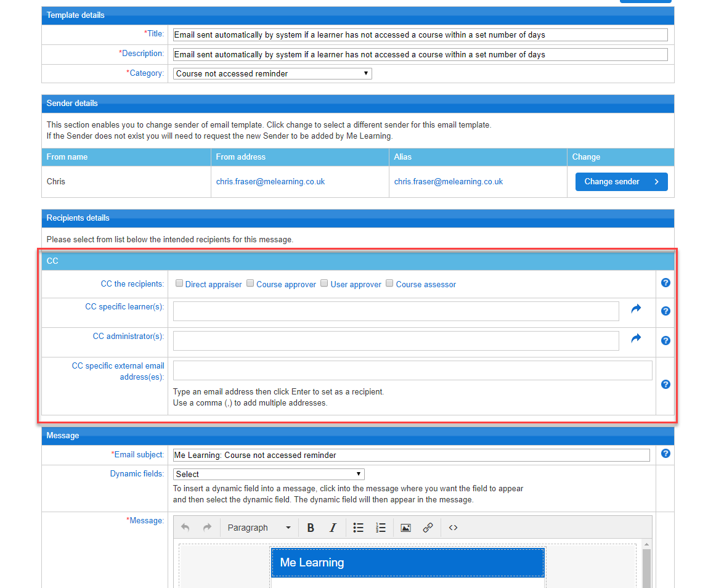Click the Alias column header
Screen dimensions: 716x588
(478, 157)
